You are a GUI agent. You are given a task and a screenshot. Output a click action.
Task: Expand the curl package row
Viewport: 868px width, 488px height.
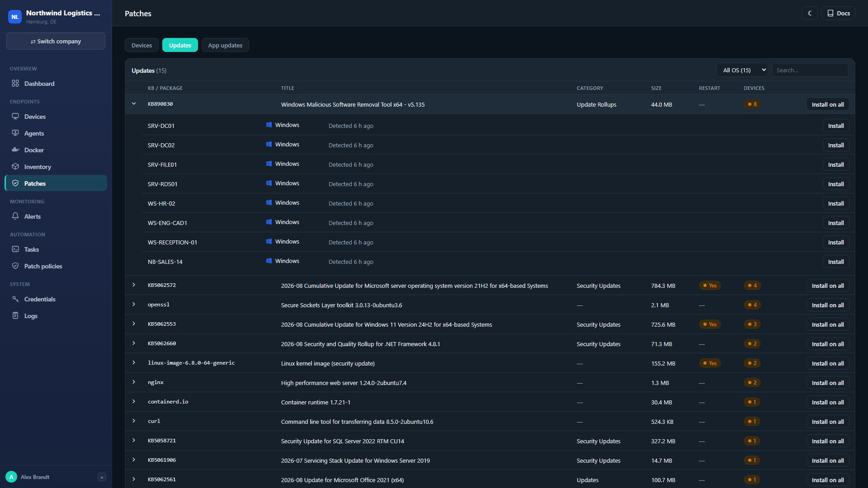tap(134, 421)
